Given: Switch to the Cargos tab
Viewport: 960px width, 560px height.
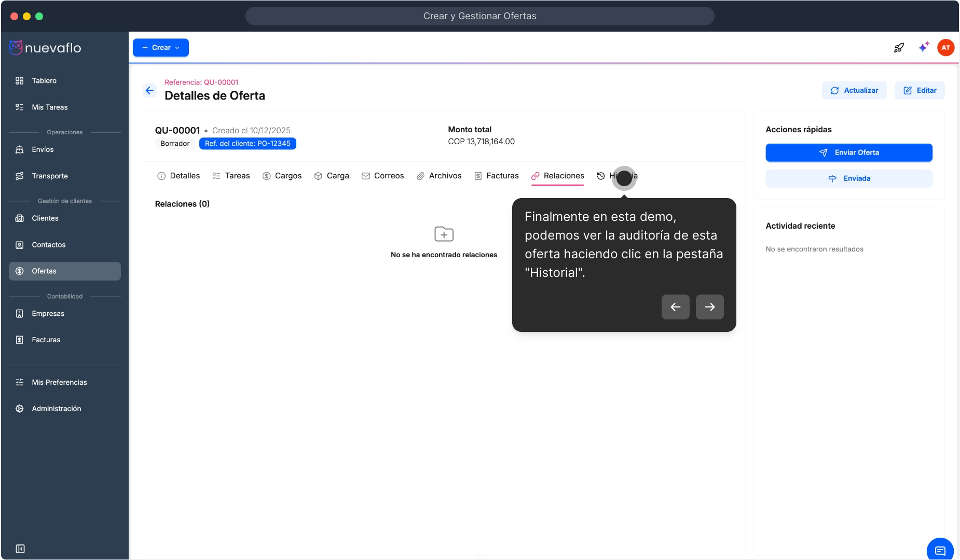Looking at the screenshot, I should pyautogui.click(x=282, y=176).
